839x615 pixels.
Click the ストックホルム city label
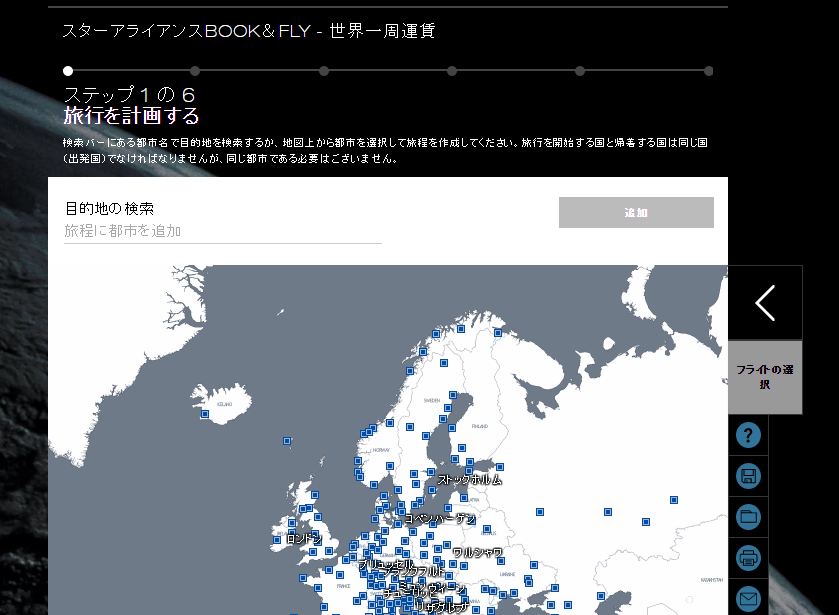point(470,480)
